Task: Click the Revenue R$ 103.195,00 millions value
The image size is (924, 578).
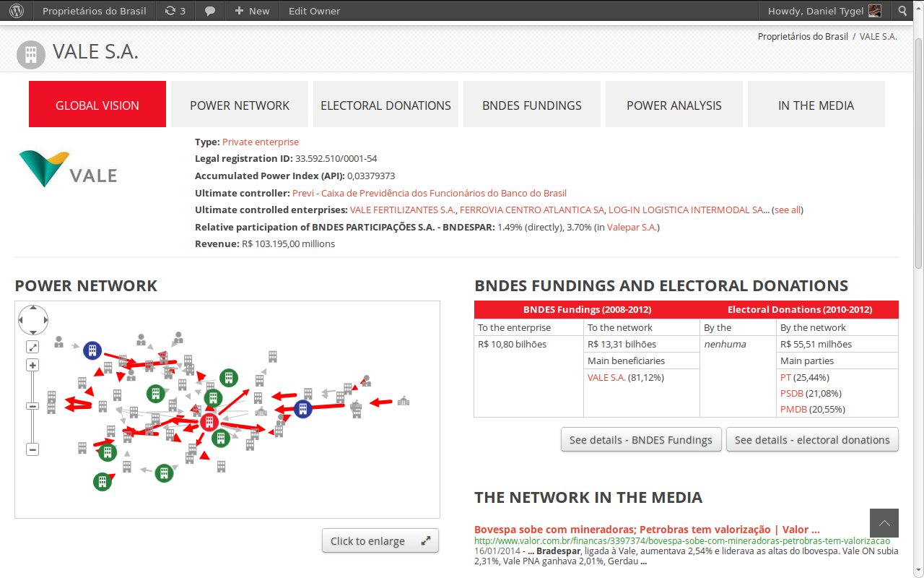Action: (289, 244)
